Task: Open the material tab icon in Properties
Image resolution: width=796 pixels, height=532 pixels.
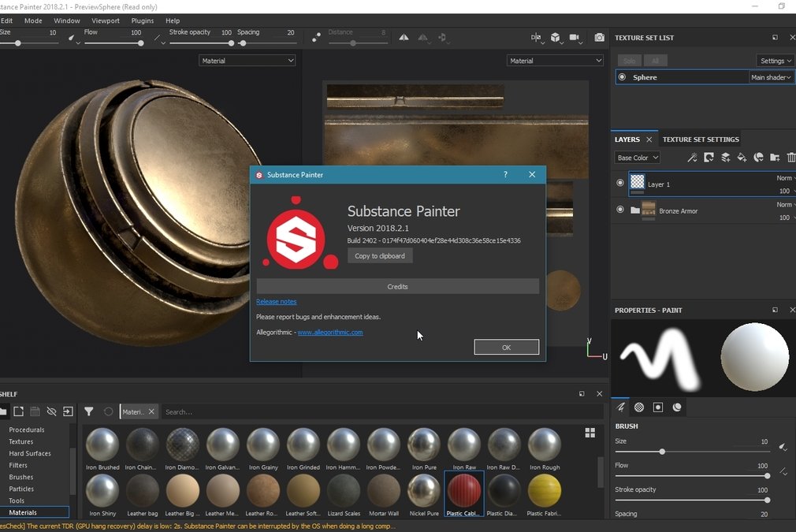Action: coord(677,407)
